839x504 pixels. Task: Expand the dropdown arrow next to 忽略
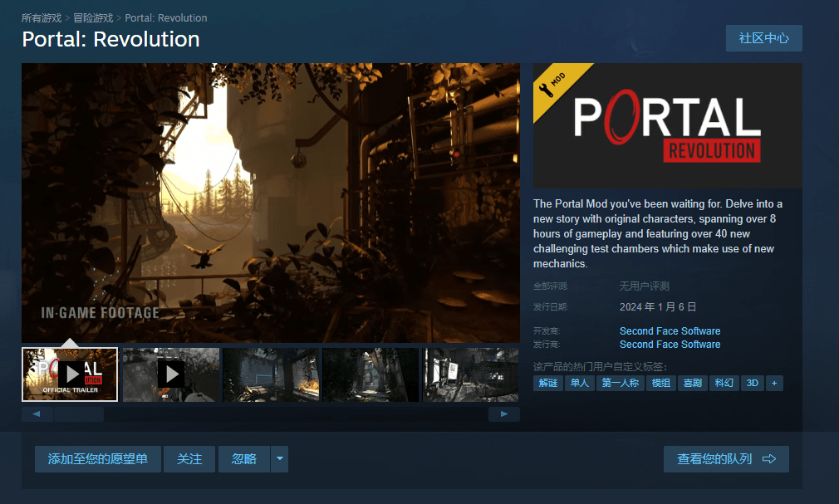tap(279, 459)
